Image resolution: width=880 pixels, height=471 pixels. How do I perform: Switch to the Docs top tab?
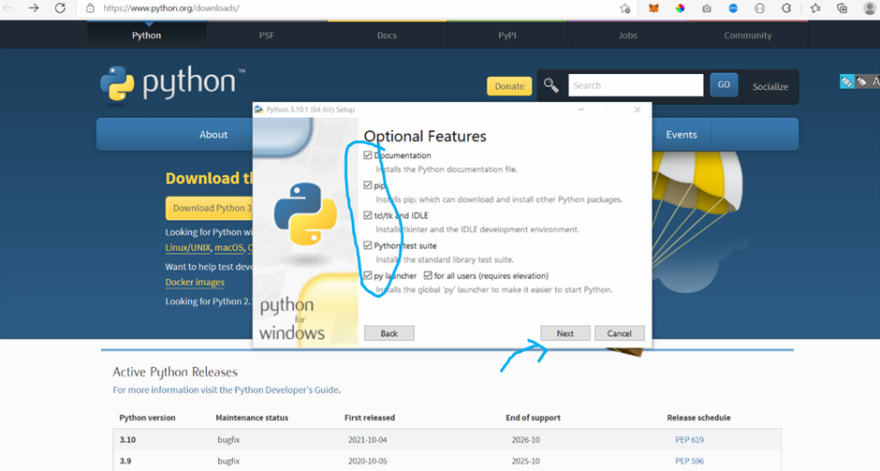387,35
